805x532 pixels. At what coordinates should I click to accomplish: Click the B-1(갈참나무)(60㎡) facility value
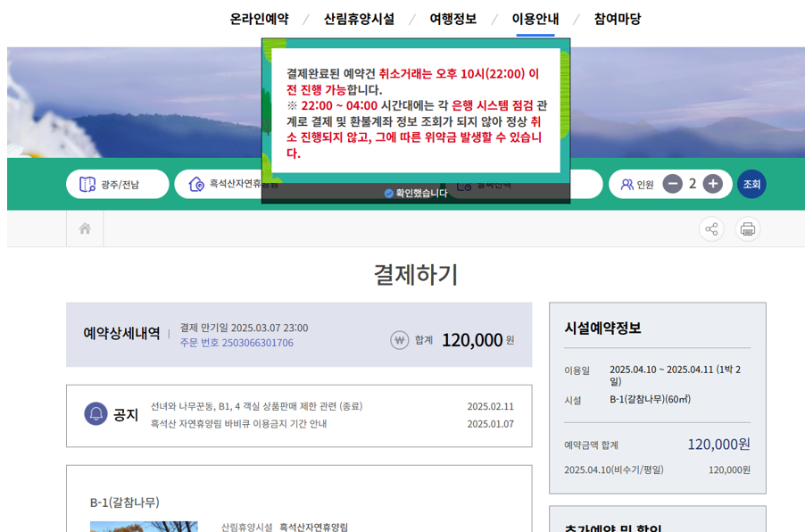pos(650,399)
